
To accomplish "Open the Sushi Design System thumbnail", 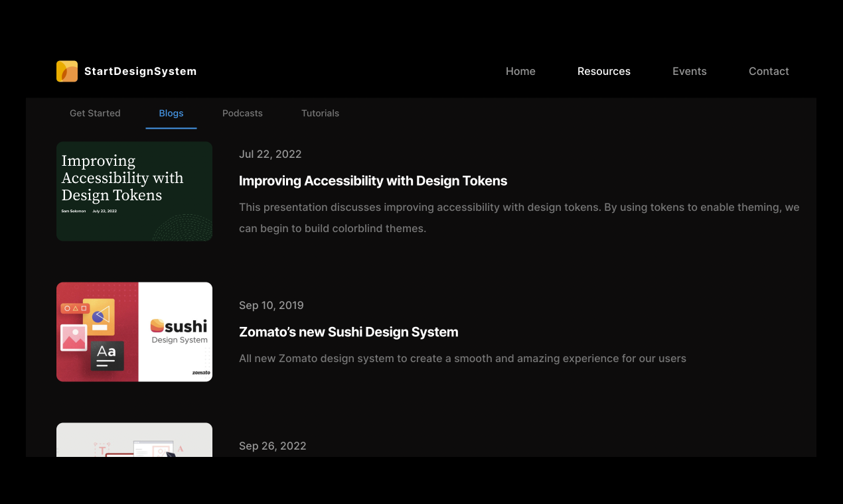I will click(x=134, y=332).
